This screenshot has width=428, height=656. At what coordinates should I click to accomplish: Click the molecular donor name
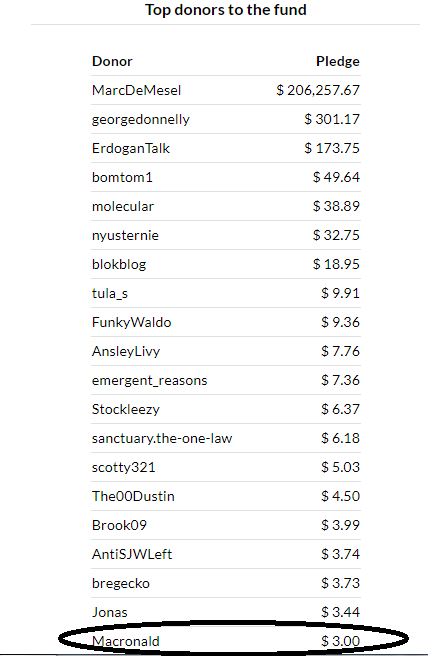[123, 206]
